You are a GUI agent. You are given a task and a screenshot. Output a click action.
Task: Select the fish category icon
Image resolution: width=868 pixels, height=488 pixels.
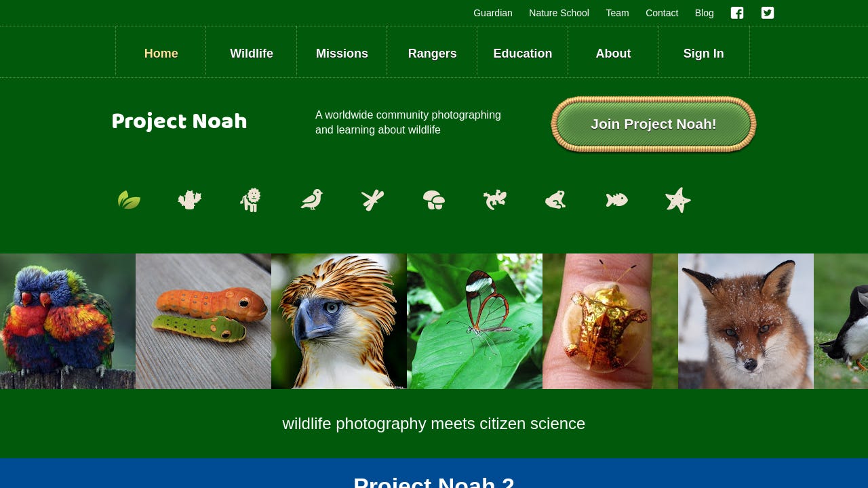(x=617, y=200)
